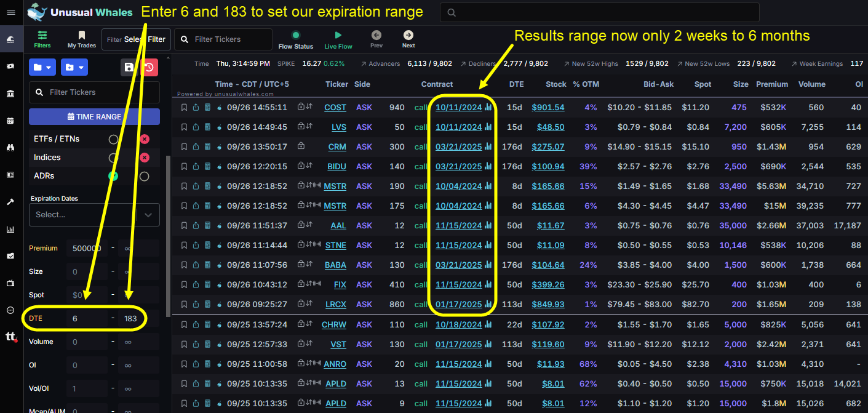Viewport: 868px width, 413px height.
Task: Share the FIX trade row
Action: (196, 284)
